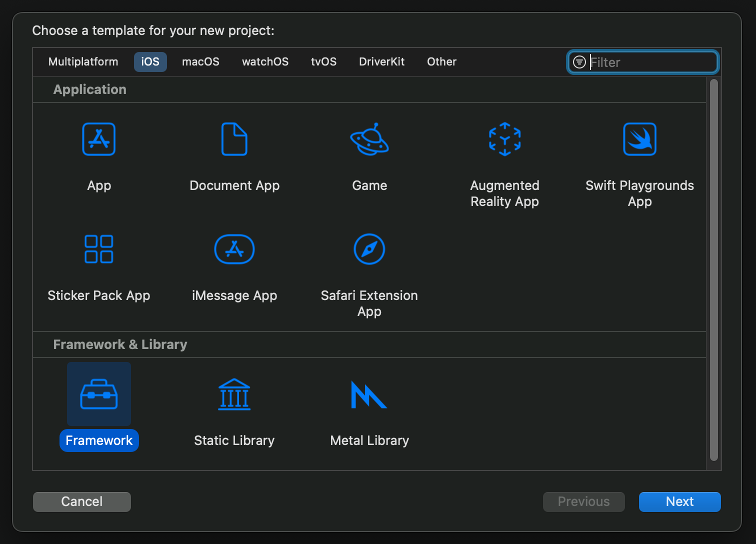Screen dimensions: 756x544
Task: Click the Static Library label
Action: click(x=234, y=440)
